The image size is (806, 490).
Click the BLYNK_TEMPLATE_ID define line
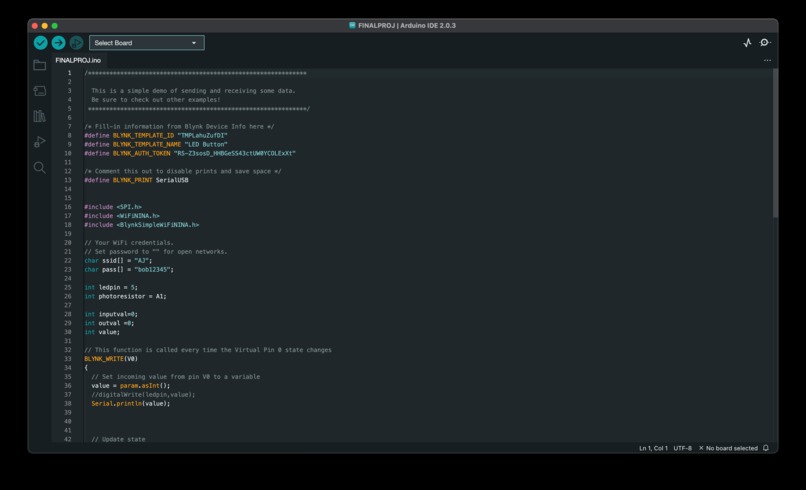[156, 136]
